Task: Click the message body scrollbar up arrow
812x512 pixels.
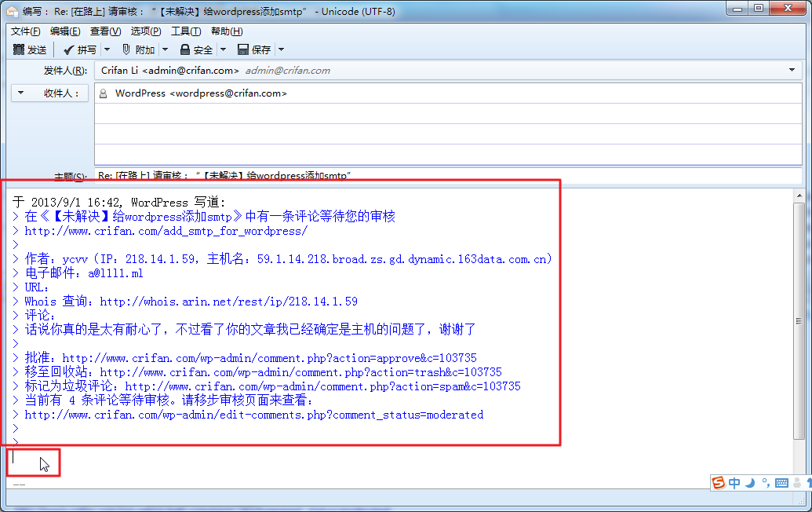Action: click(x=799, y=196)
